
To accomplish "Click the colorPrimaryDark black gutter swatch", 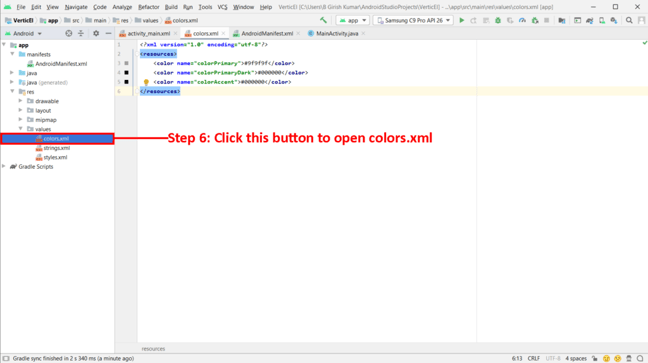I will click(126, 73).
